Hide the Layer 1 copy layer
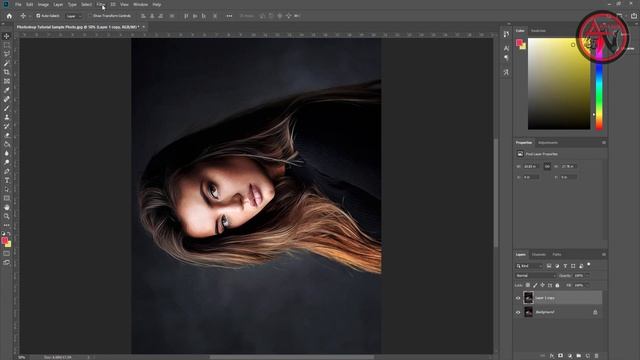This screenshot has width=640, height=360. pyautogui.click(x=518, y=298)
